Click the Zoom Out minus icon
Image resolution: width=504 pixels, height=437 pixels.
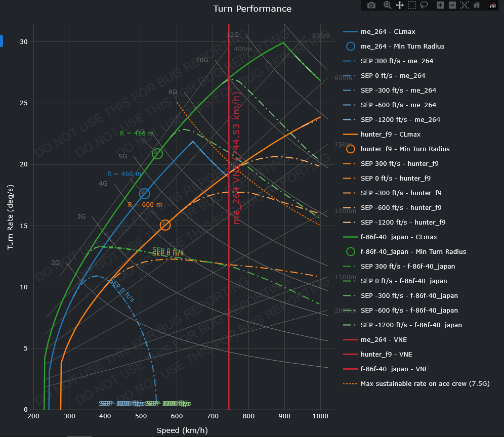point(452,5)
